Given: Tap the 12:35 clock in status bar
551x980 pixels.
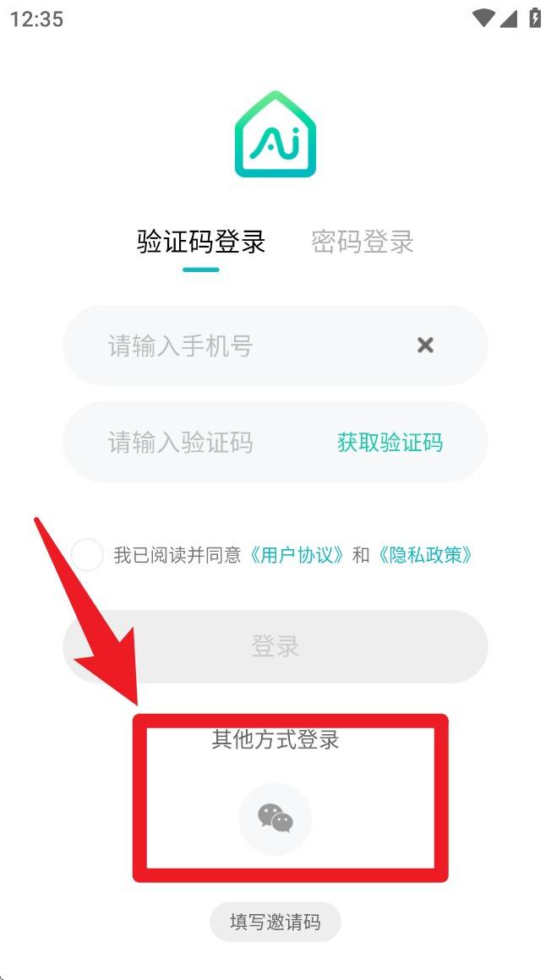Looking at the screenshot, I should 37,19.
